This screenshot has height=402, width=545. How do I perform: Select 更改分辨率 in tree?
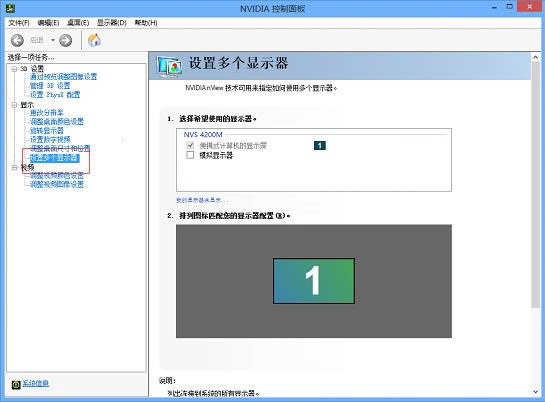coord(47,113)
